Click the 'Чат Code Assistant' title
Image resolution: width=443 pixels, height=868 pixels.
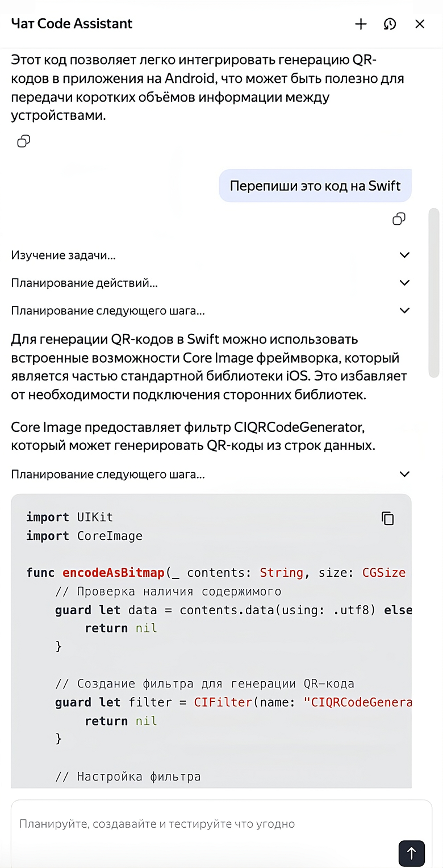tap(71, 24)
